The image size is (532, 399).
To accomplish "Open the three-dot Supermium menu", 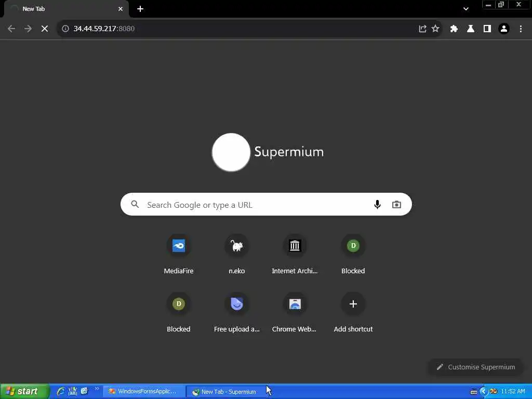I will point(521,29).
